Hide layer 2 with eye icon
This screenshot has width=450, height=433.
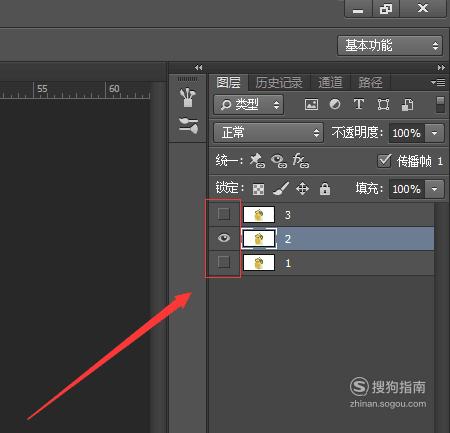224,238
